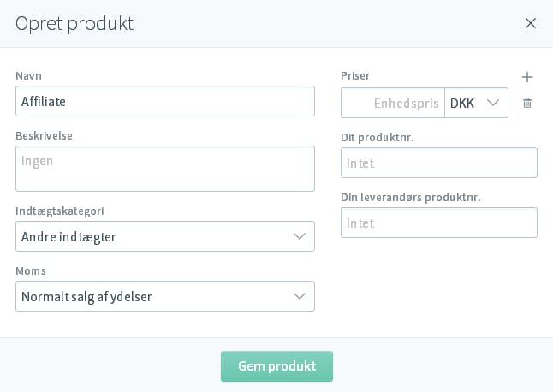553x392 pixels.
Task: Click the chevron arrow in Moms field
Action: [300, 296]
